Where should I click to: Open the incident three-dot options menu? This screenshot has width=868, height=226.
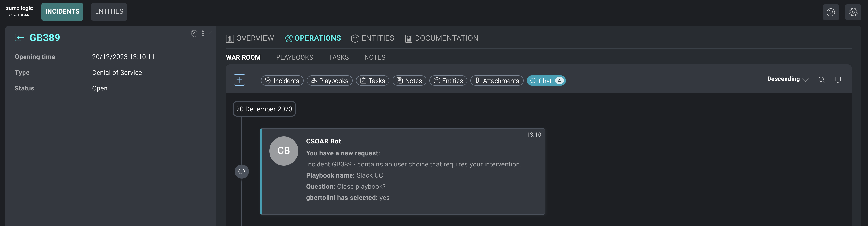point(203,33)
